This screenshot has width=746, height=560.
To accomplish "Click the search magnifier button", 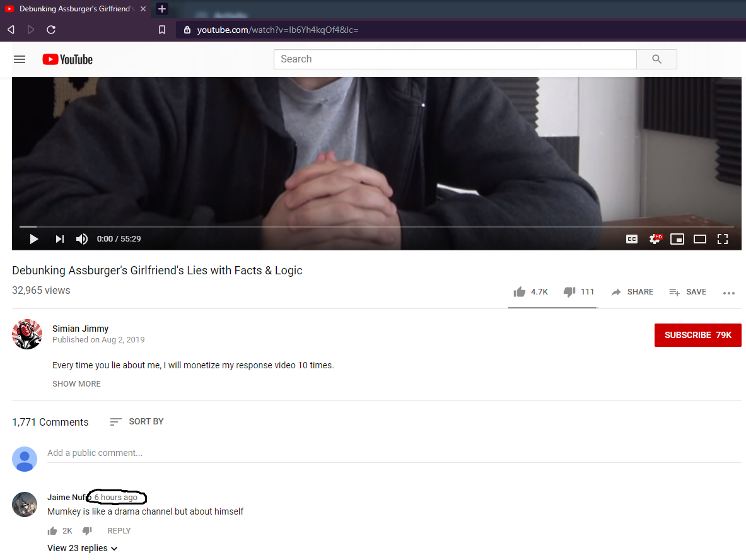I will tap(656, 59).
